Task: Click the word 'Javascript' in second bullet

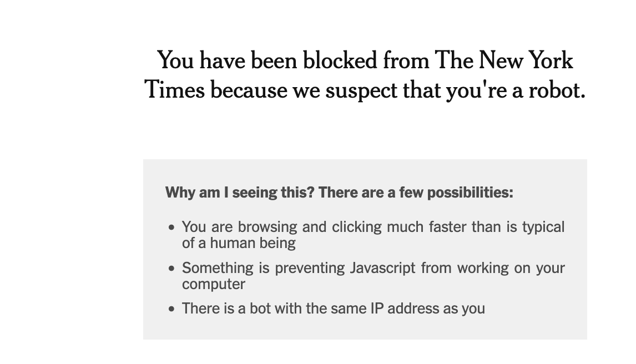Action: coord(382,268)
